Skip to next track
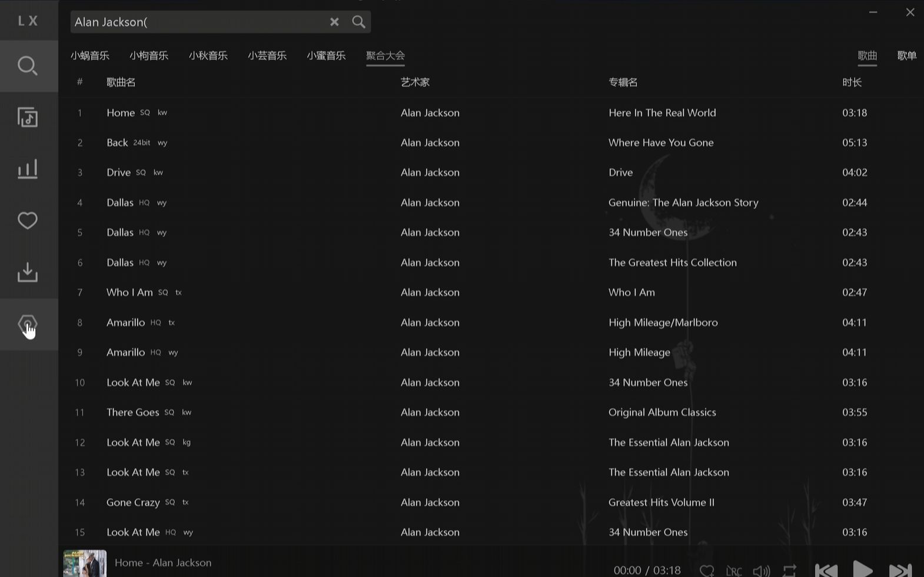The height and width of the screenshot is (577, 924). 900,569
